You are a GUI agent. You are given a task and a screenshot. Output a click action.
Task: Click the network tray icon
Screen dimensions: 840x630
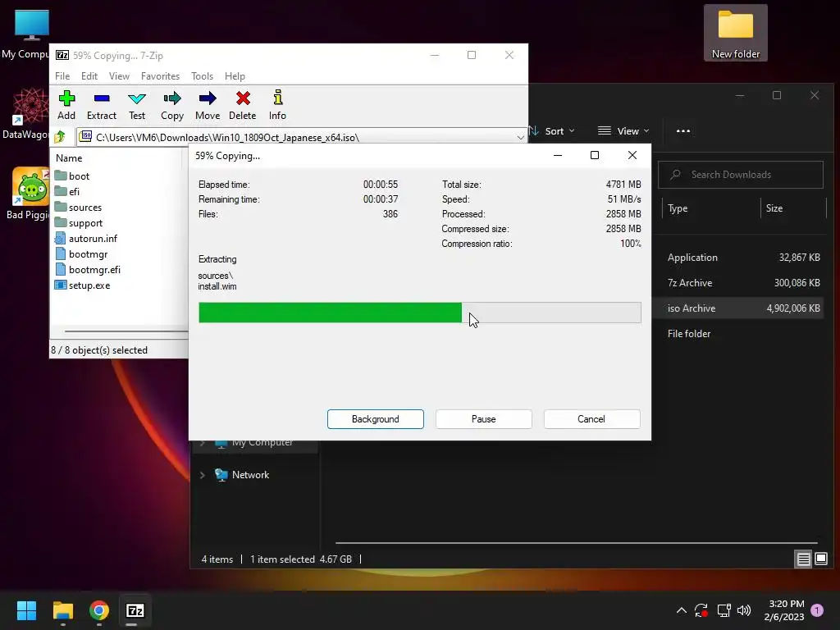(724, 610)
